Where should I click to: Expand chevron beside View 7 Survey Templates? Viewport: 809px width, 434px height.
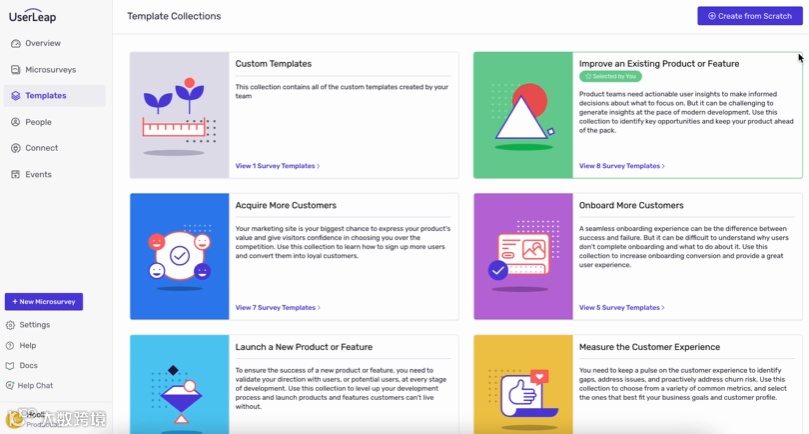point(319,308)
